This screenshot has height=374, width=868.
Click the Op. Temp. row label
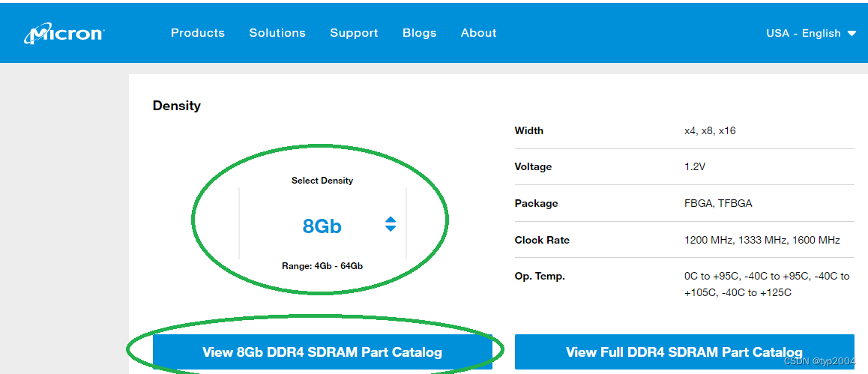point(540,276)
